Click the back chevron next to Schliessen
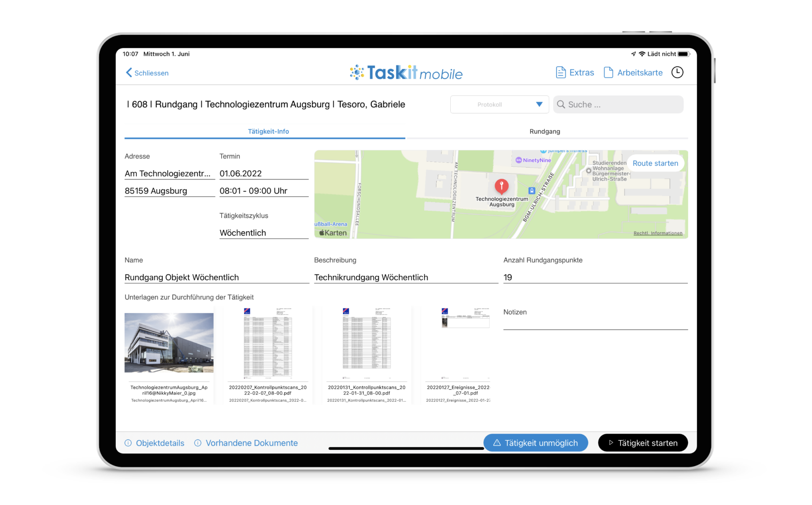Viewport: 812px width, 505px height. click(128, 73)
